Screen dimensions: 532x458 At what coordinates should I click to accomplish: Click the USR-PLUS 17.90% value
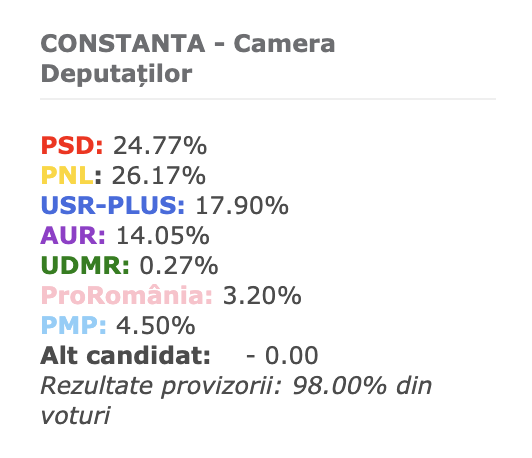(242, 205)
